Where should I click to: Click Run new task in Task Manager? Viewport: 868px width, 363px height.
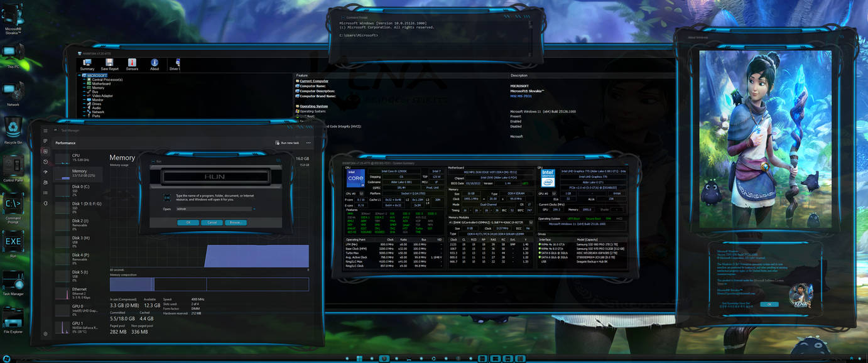289,143
